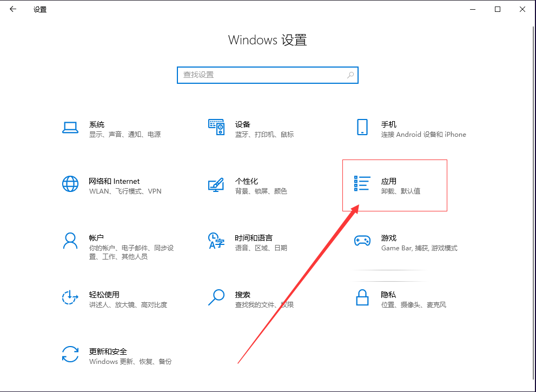This screenshot has height=392, width=536.
Task: Click the Search magnifier category icon
Action: [x=216, y=298]
